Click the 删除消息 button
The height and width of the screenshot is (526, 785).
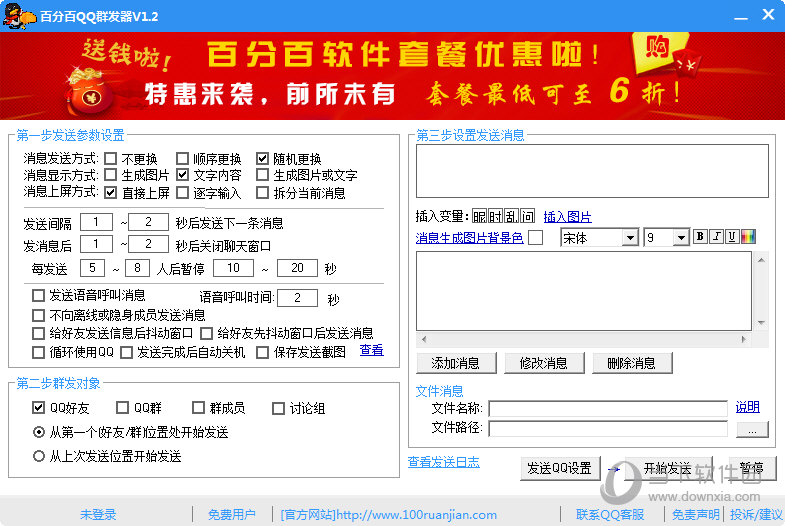click(x=632, y=363)
